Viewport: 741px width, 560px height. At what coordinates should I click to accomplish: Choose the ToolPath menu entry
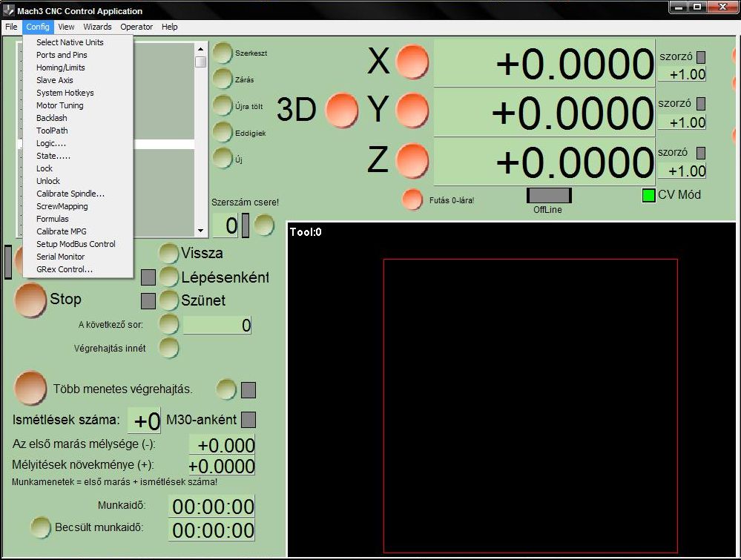click(77, 131)
